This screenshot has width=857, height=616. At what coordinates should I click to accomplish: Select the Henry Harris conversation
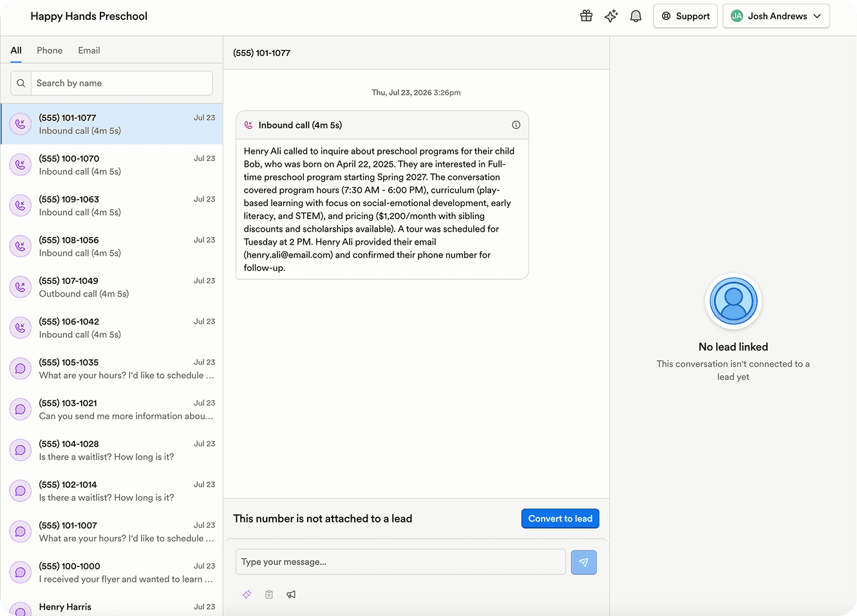111,607
